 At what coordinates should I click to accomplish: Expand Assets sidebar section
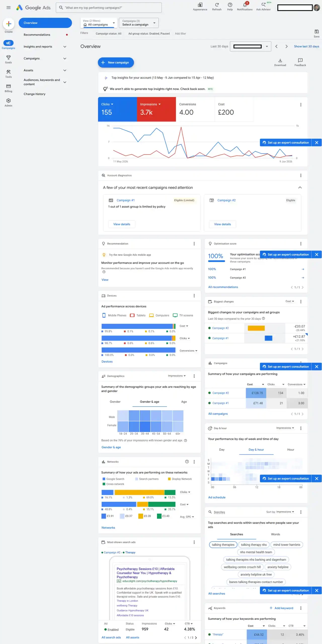(x=65, y=70)
